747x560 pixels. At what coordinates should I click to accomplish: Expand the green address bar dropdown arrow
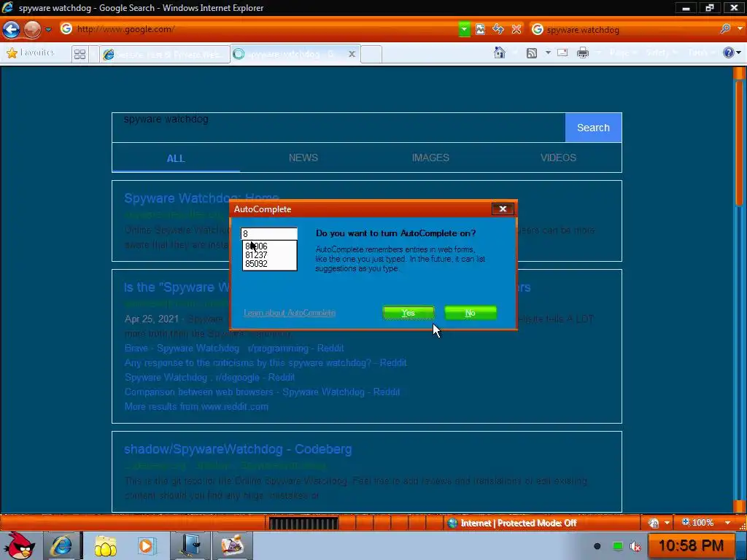pos(463,29)
